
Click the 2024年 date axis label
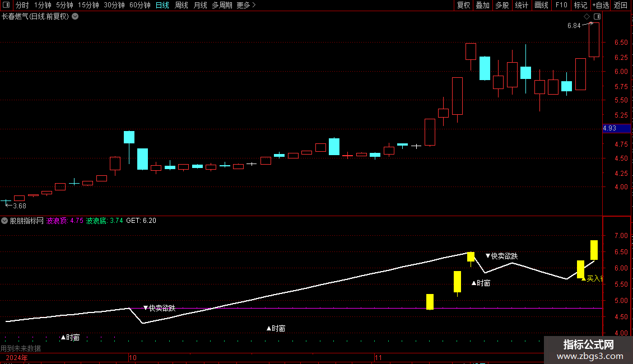[17, 357]
